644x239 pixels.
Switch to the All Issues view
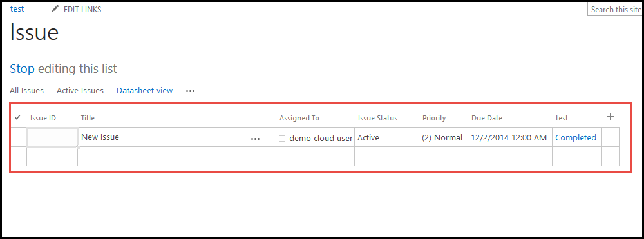(26, 91)
